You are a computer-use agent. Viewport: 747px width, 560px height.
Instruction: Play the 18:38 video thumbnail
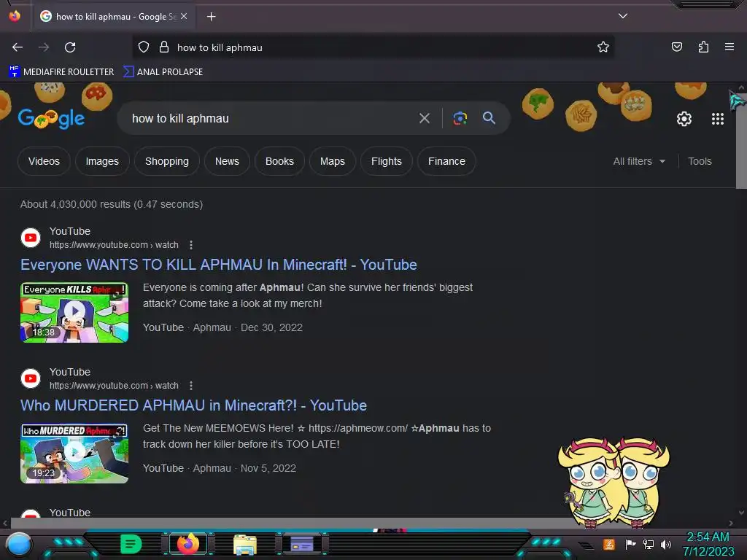tap(74, 312)
